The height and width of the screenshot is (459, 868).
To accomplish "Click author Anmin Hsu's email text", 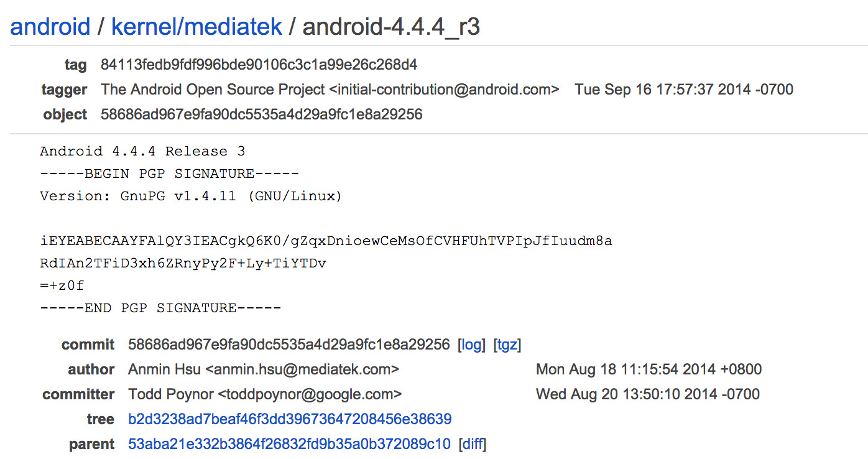I will tap(302, 369).
